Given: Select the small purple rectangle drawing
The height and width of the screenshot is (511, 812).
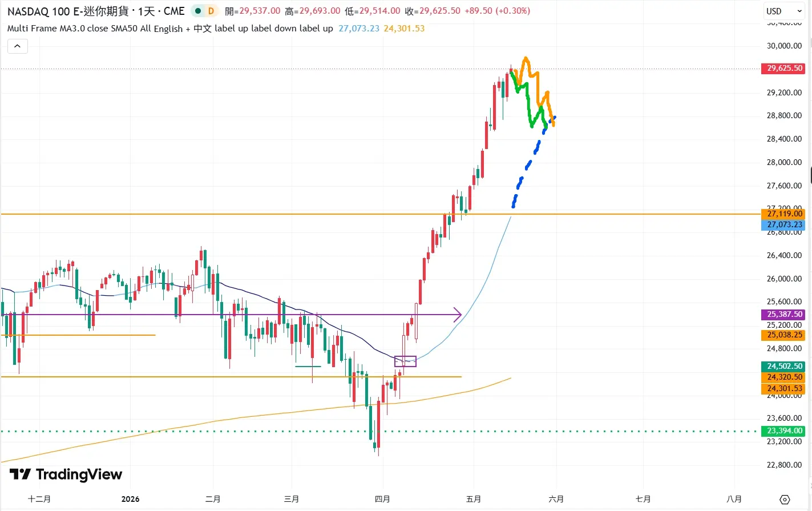Looking at the screenshot, I should click(x=405, y=361).
